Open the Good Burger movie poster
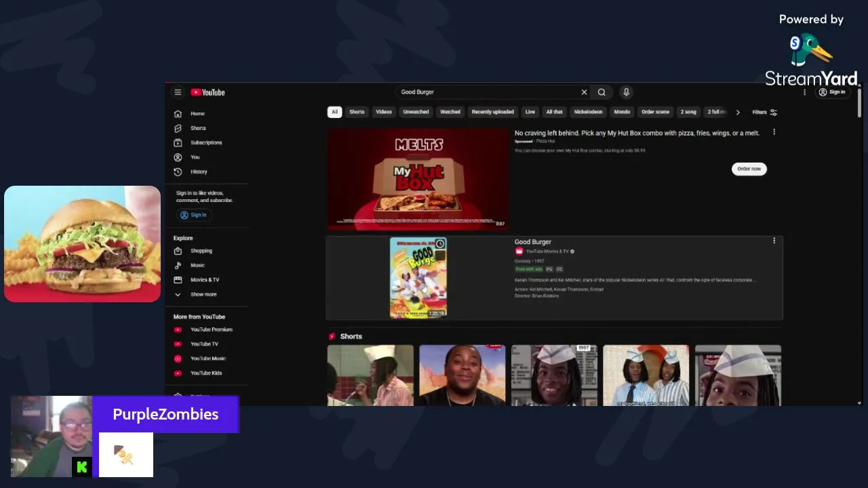 click(418, 278)
